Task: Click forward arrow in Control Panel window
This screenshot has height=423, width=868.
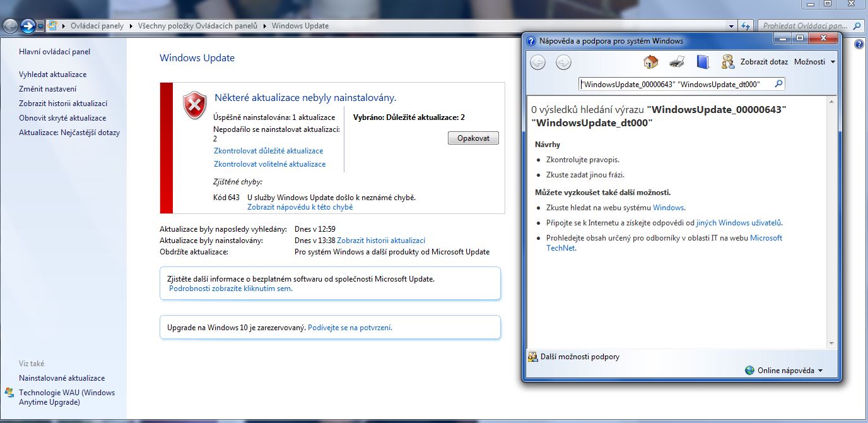Action: coord(28,26)
